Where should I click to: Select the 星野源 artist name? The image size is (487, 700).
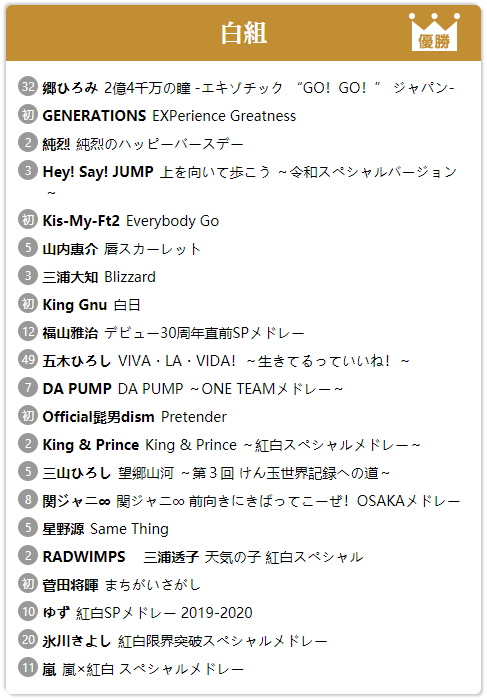[x=63, y=529]
